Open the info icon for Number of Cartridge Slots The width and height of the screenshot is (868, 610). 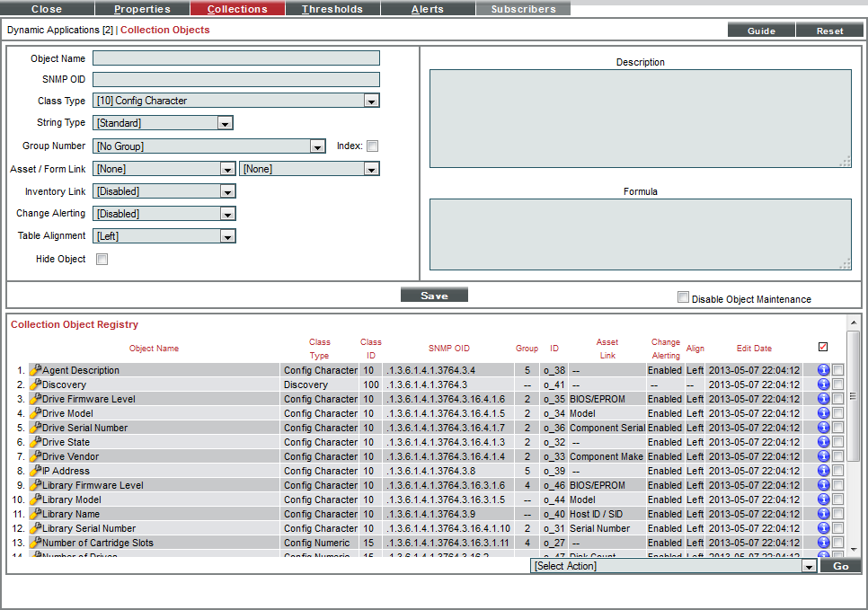[825, 543]
